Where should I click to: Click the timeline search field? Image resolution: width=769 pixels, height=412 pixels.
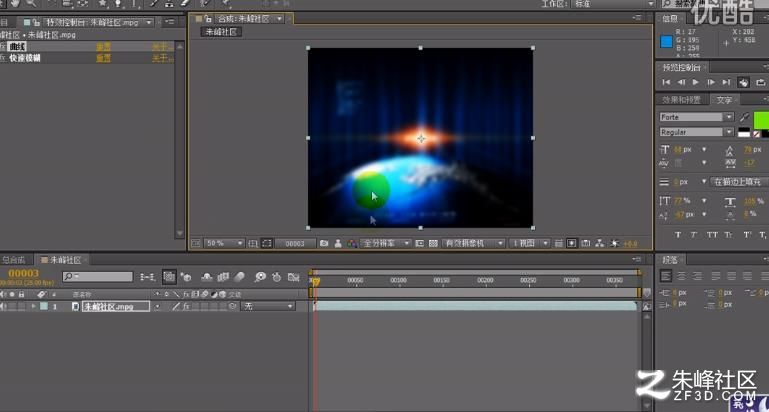(98, 277)
